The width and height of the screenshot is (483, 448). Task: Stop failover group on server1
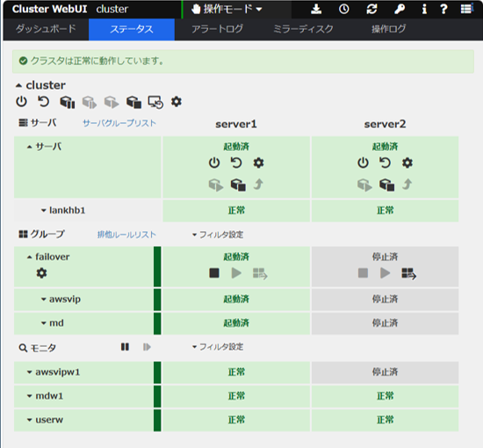click(214, 273)
